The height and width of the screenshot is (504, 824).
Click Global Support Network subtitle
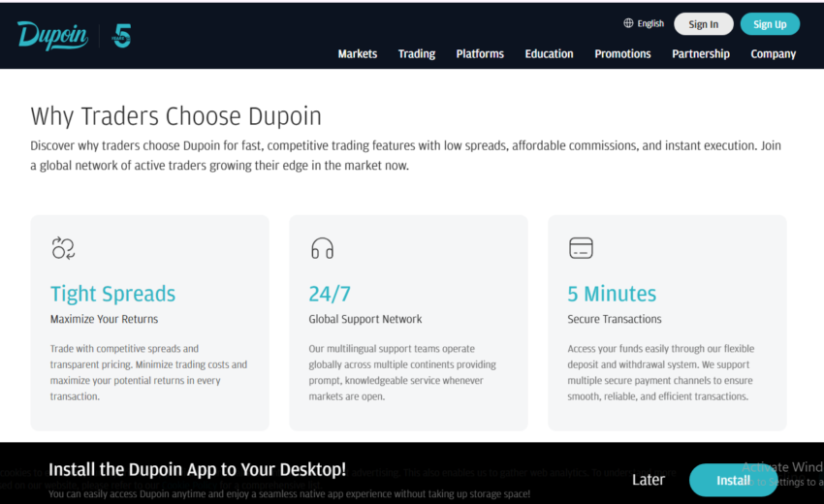point(365,319)
